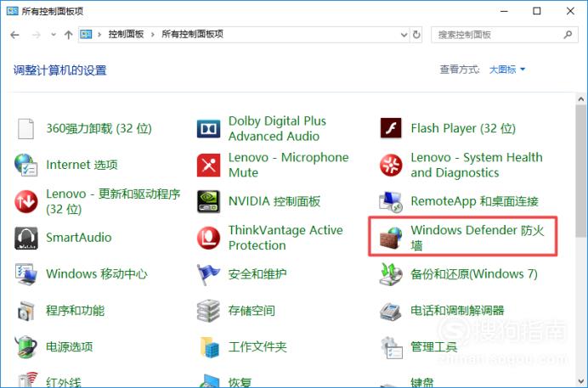
Task: Open the Lenovo 更新和驱动程序 icon
Action: click(x=25, y=201)
